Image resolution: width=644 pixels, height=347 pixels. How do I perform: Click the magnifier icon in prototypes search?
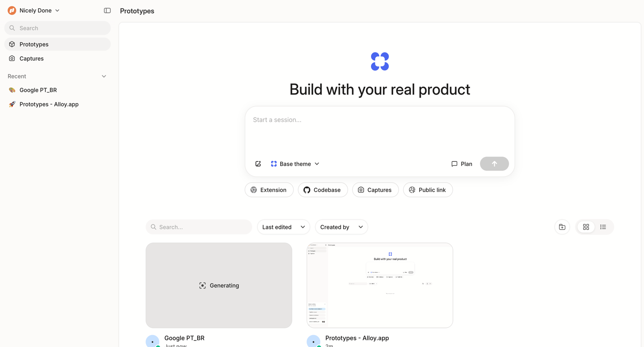coord(153,227)
